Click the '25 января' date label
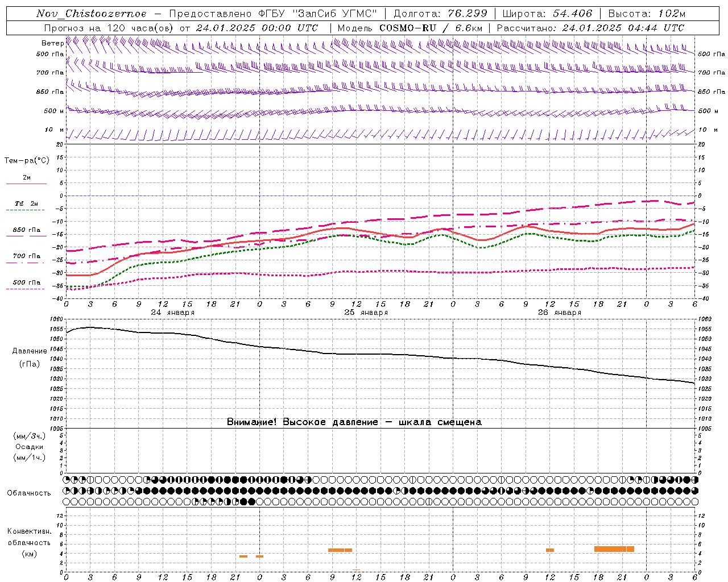The width and height of the screenshot is (728, 582). [x=366, y=313]
